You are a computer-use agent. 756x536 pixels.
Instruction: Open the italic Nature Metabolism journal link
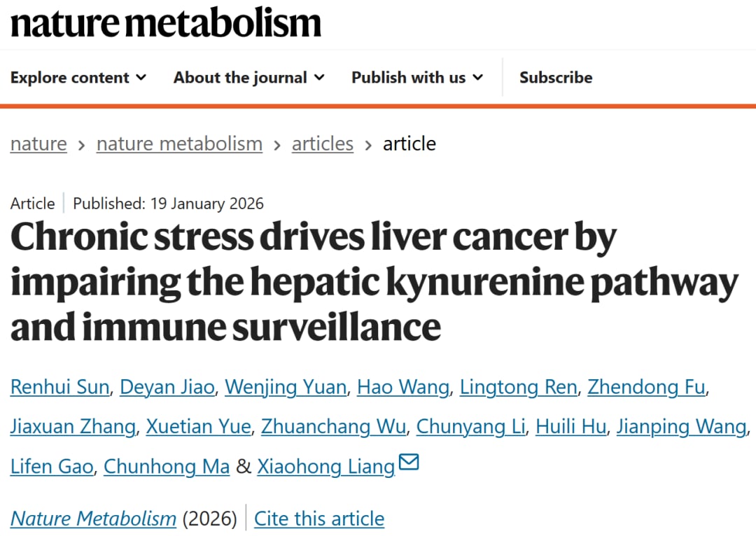pyautogui.click(x=93, y=519)
